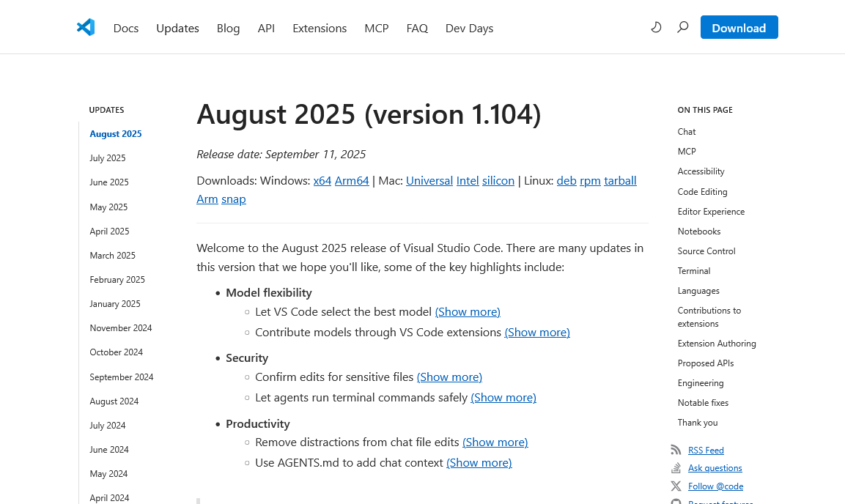Click the VS Code logo icon
Viewport: 845px width, 504px height.
(86, 28)
